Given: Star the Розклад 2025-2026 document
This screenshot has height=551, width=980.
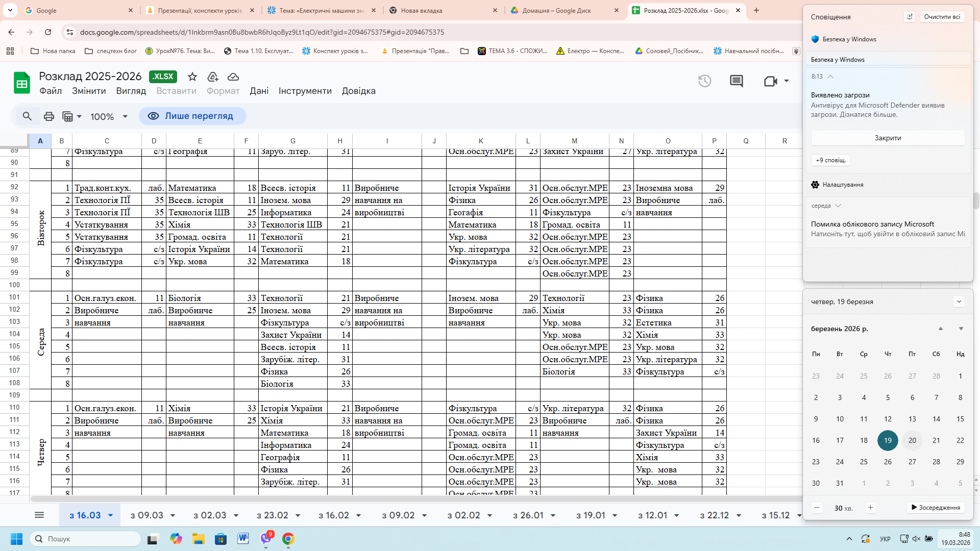Looking at the screenshot, I should [x=192, y=77].
